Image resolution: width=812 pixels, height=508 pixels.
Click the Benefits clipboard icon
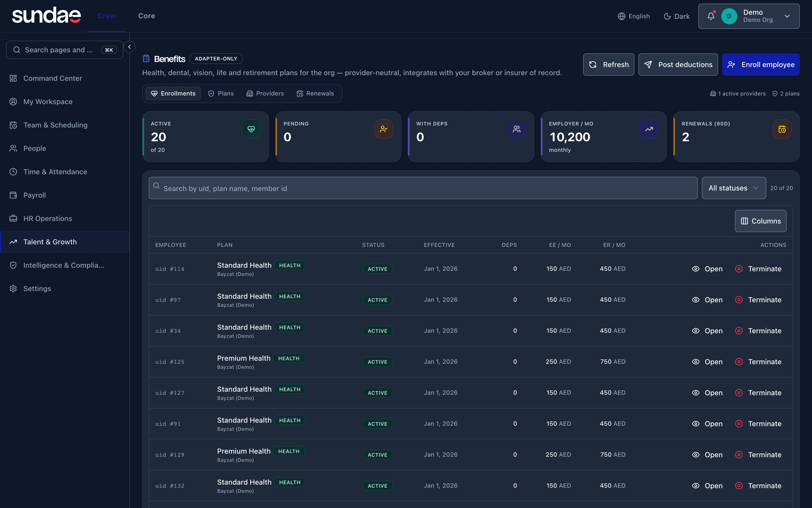tap(146, 59)
